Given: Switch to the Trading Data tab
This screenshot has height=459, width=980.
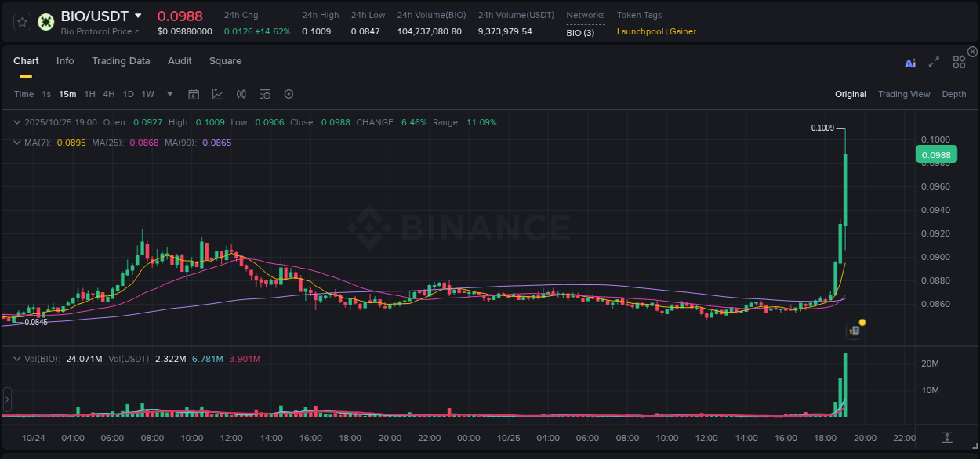Looking at the screenshot, I should pos(121,61).
